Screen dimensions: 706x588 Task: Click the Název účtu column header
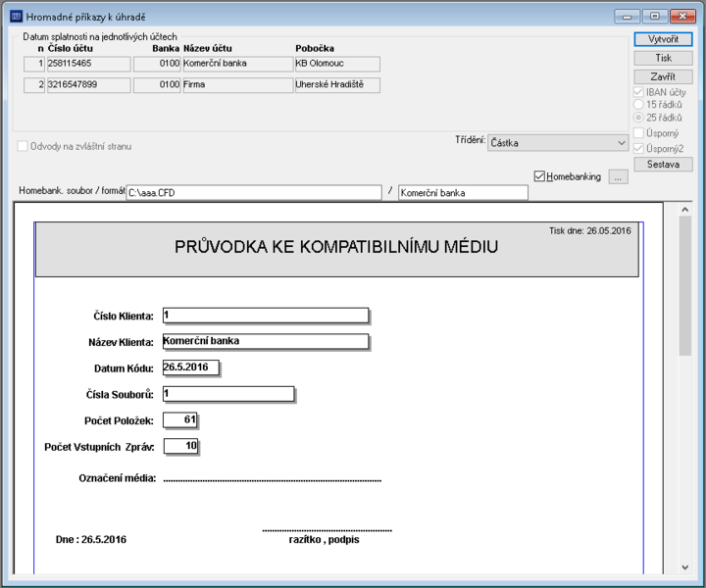(208, 48)
